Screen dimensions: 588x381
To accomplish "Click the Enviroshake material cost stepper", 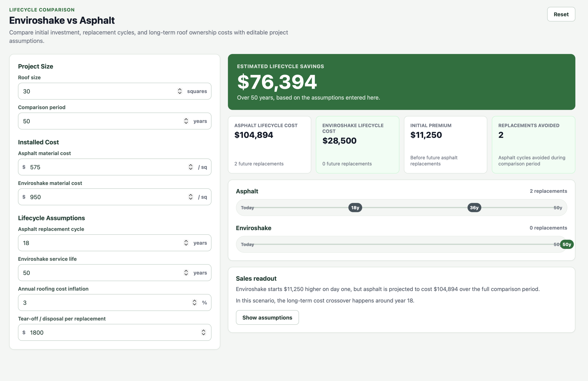I will 190,197.
